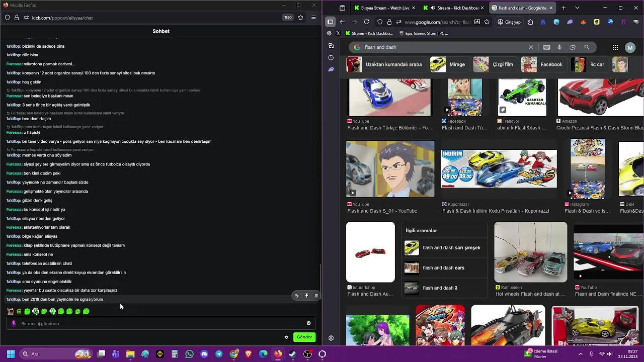Open Google apps grid
644x362 pixels.
pos(615,47)
